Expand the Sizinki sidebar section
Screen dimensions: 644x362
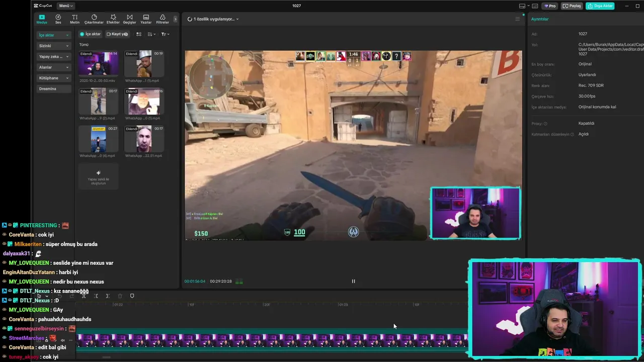53,46
